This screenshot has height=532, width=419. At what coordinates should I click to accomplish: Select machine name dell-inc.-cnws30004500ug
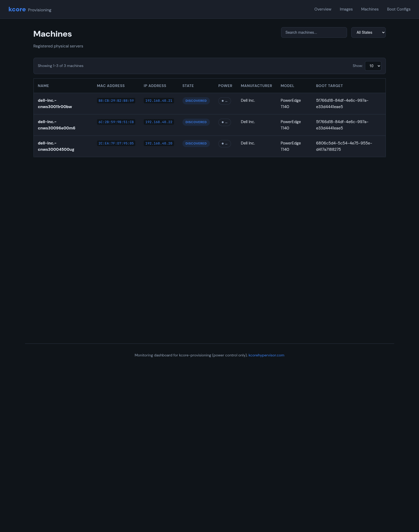56,146
